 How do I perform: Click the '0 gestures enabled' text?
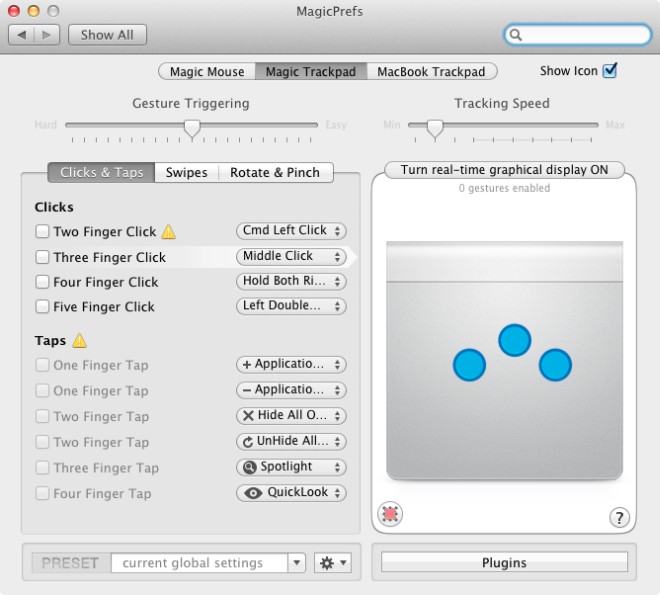(x=504, y=188)
